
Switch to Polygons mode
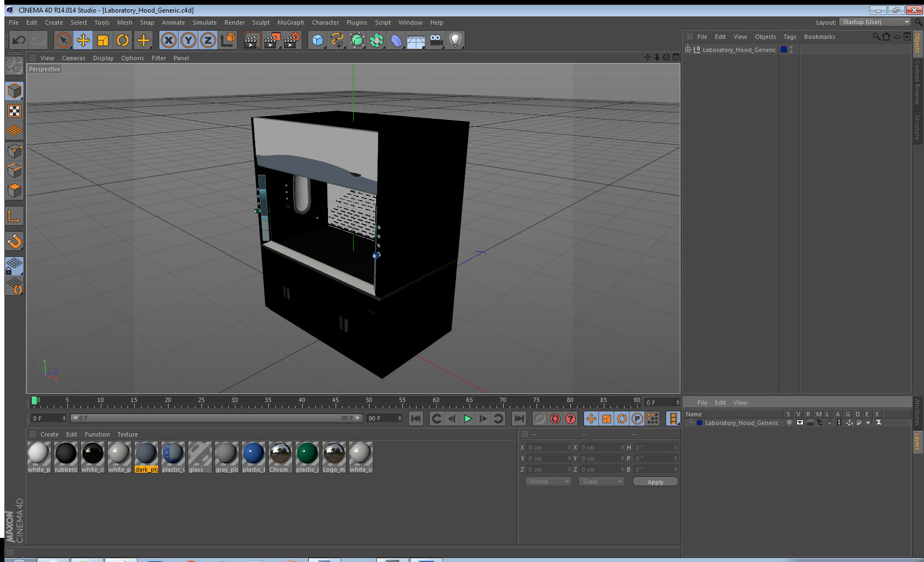tap(14, 190)
